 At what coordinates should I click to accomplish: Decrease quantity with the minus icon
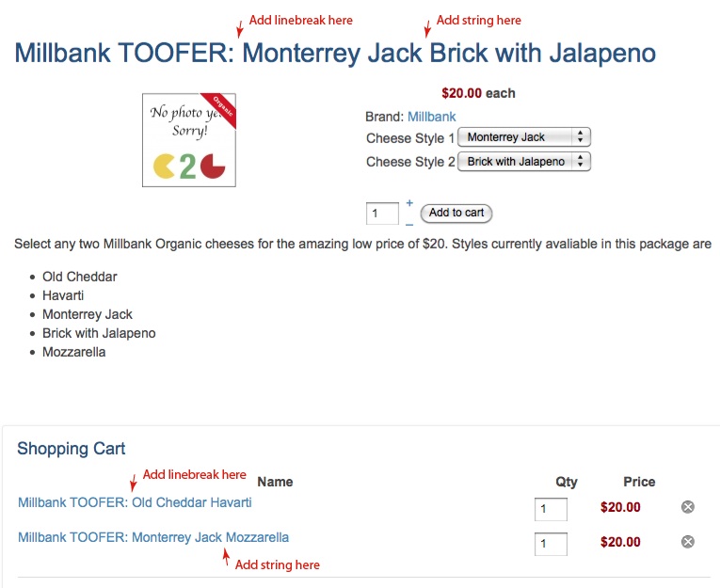(x=409, y=225)
